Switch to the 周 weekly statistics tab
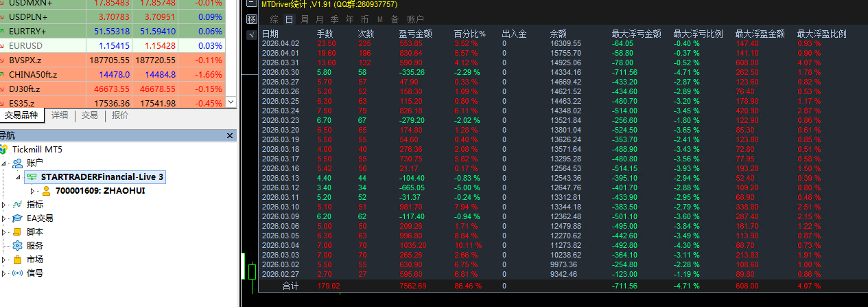This screenshot has height=307, width=868. (x=304, y=19)
